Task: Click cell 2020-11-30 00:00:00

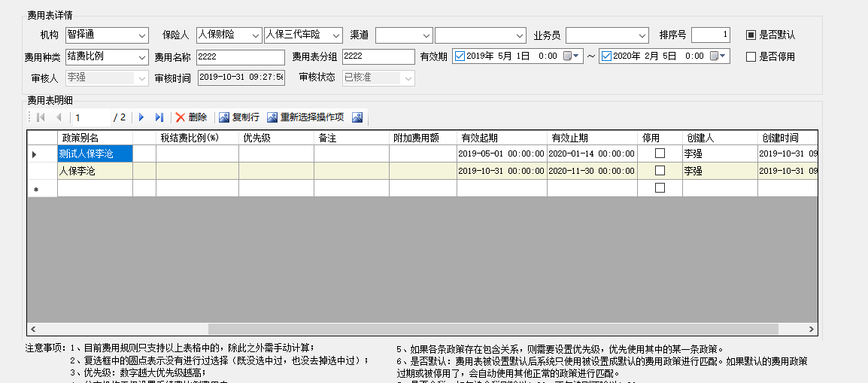Action: coord(592,171)
